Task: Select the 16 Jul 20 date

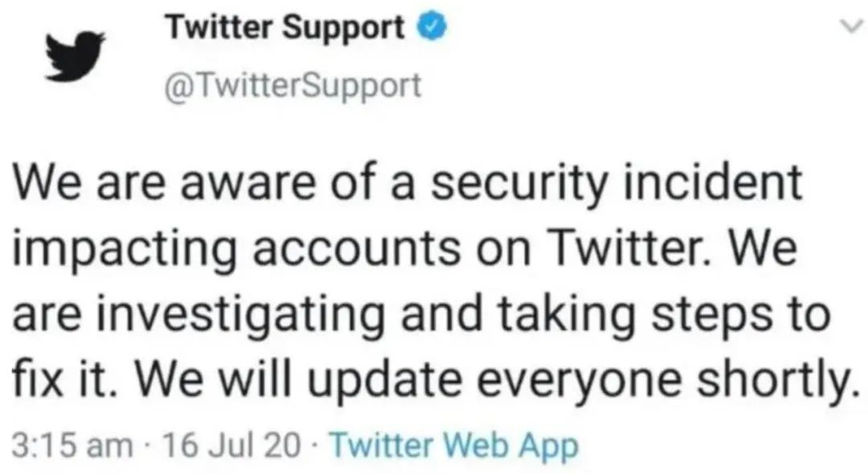Action: (x=232, y=446)
